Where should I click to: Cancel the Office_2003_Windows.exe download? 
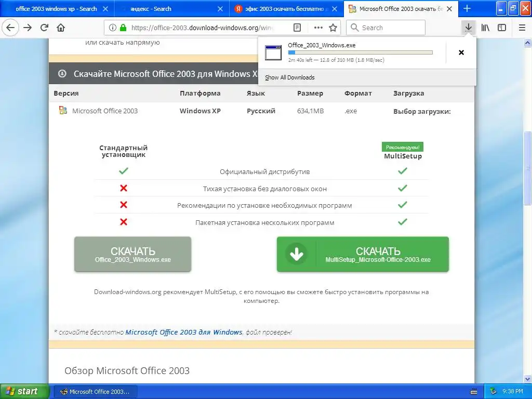[461, 52]
